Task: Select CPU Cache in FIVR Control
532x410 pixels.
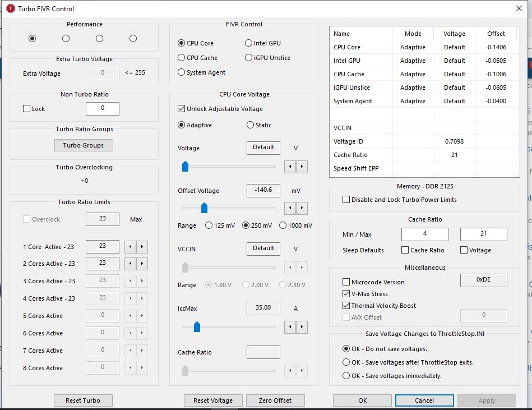Action: 197,58
